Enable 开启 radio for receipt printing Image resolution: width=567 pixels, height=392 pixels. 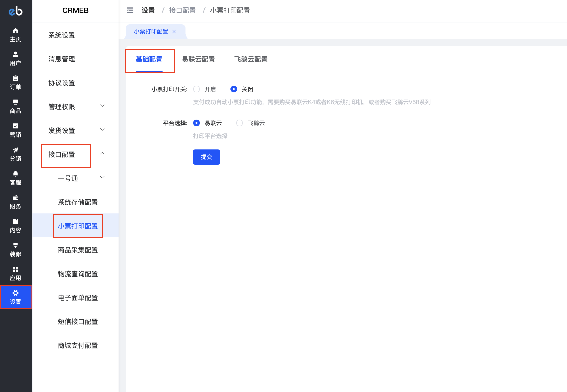pyautogui.click(x=196, y=89)
